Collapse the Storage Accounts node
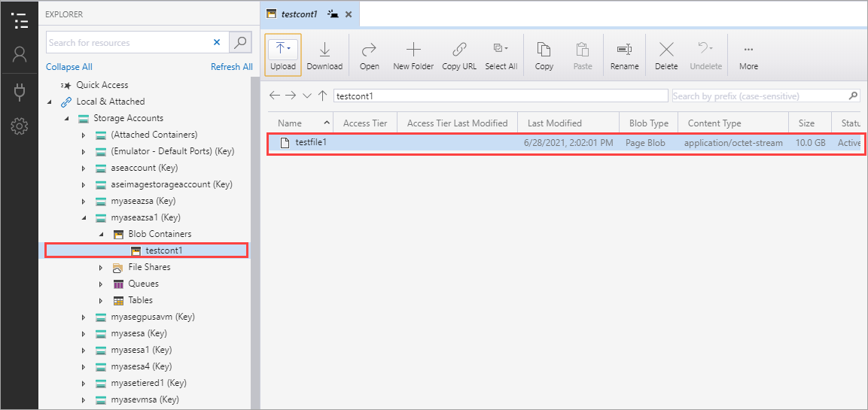868x410 pixels. coord(66,118)
